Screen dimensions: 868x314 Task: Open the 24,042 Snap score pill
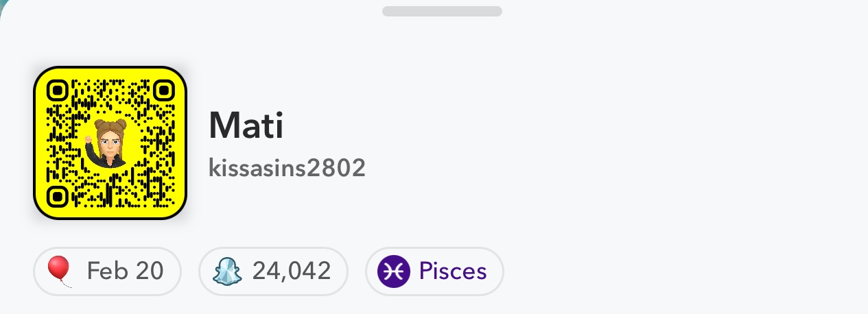273,271
